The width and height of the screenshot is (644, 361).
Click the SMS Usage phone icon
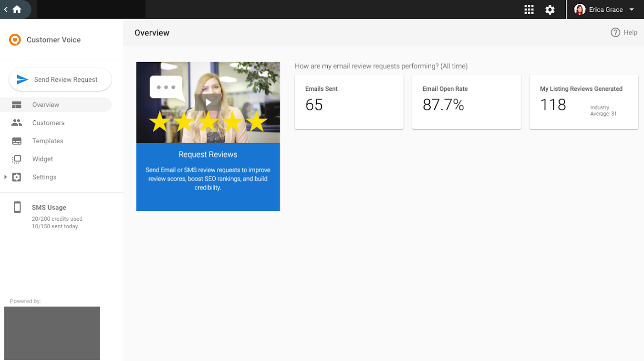[x=17, y=207]
